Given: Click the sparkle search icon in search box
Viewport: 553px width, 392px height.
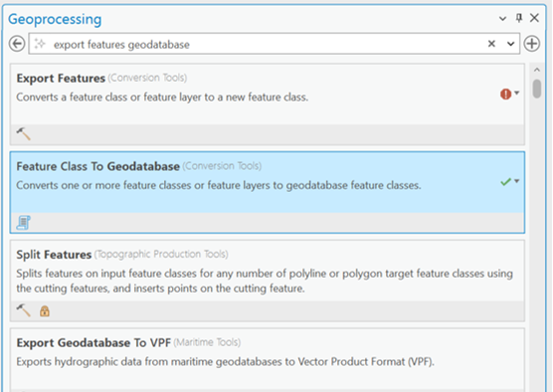Looking at the screenshot, I should [40, 44].
